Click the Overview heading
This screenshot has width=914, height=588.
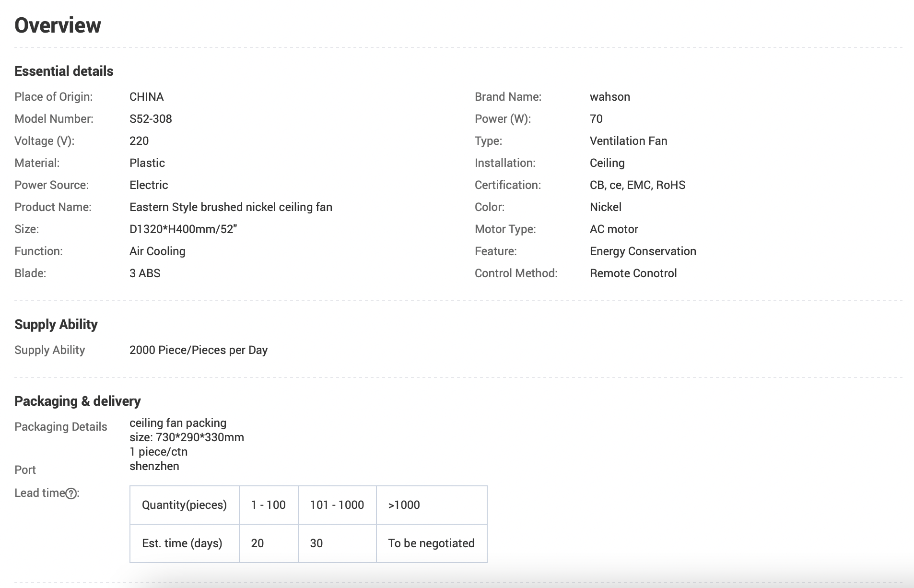[58, 25]
